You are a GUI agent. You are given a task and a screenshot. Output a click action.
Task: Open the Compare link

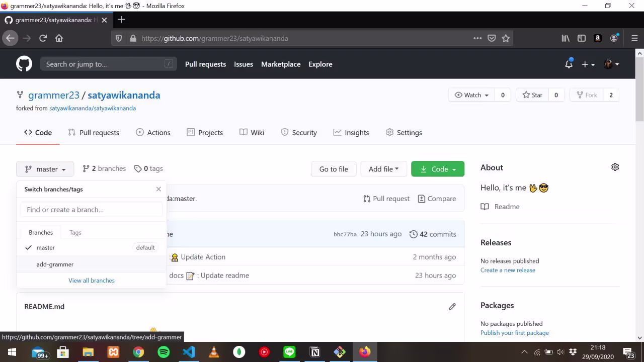click(437, 199)
